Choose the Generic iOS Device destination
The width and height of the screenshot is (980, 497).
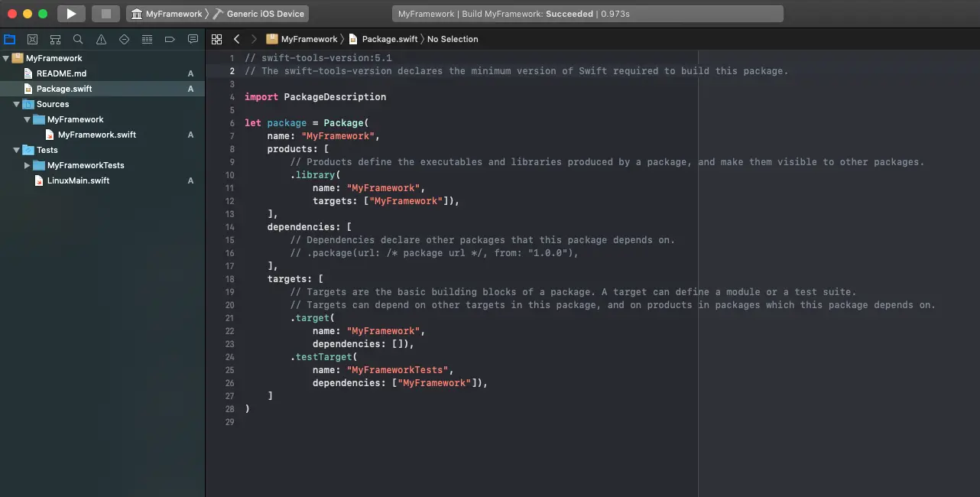coord(260,14)
